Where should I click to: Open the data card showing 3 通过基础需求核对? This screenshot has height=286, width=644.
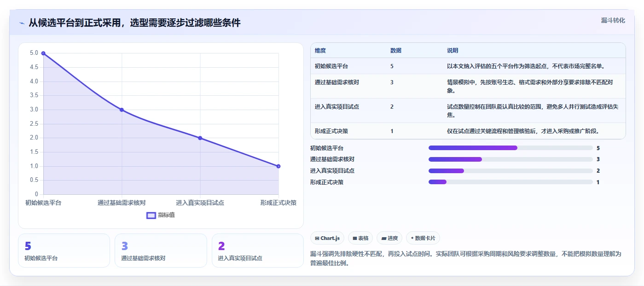pyautogui.click(x=161, y=251)
